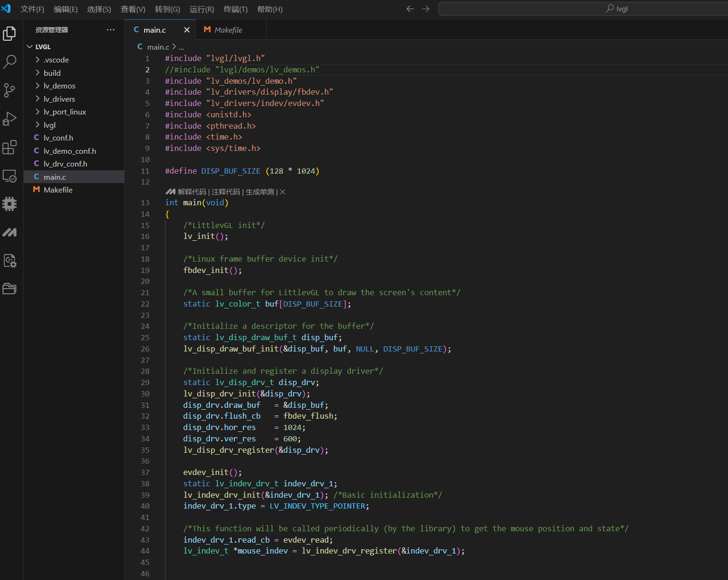728x580 pixels.
Task: Expand the lv_demos folder
Action: tap(38, 86)
